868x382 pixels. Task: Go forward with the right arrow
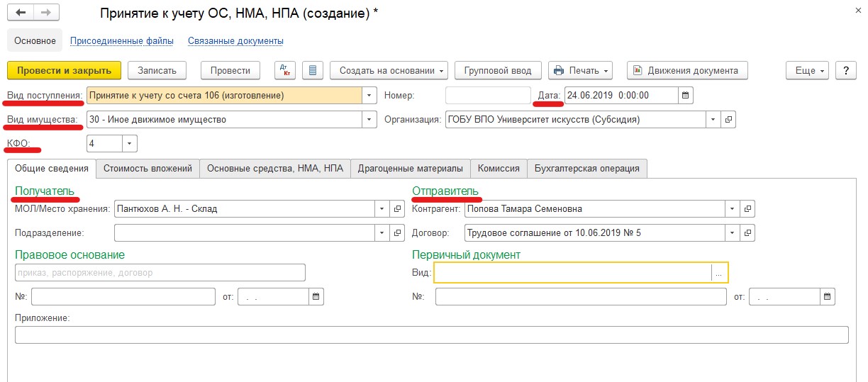click(45, 13)
